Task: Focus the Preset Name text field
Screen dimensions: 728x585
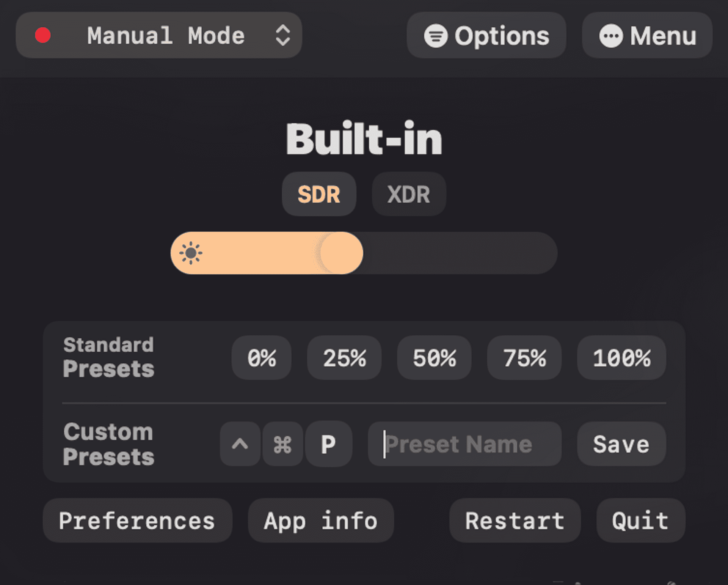Action: 464,444
